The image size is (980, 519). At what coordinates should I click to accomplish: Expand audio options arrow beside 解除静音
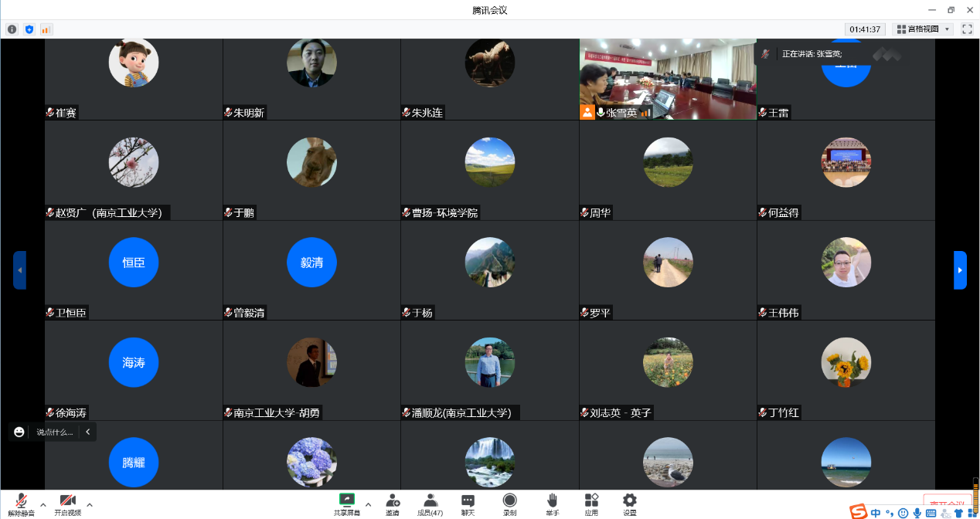43,504
